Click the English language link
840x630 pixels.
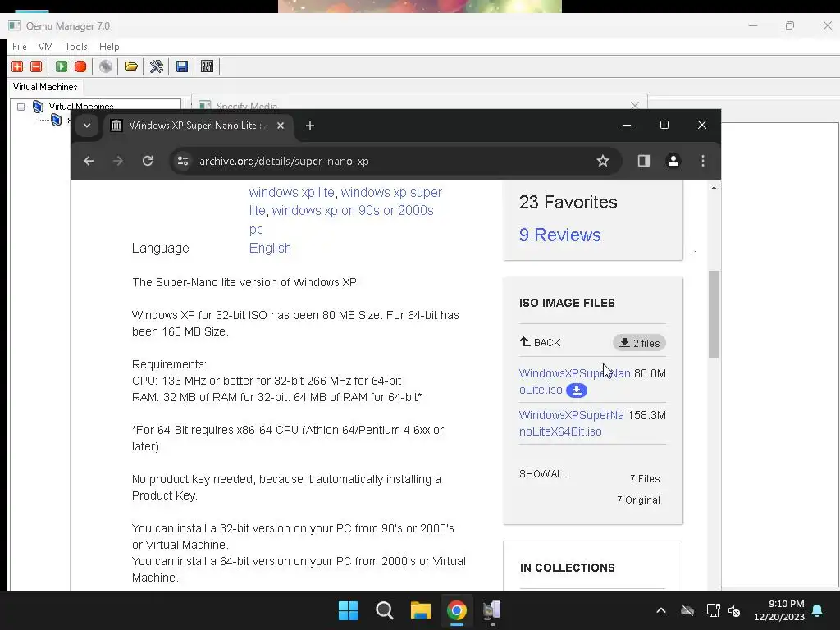click(270, 248)
